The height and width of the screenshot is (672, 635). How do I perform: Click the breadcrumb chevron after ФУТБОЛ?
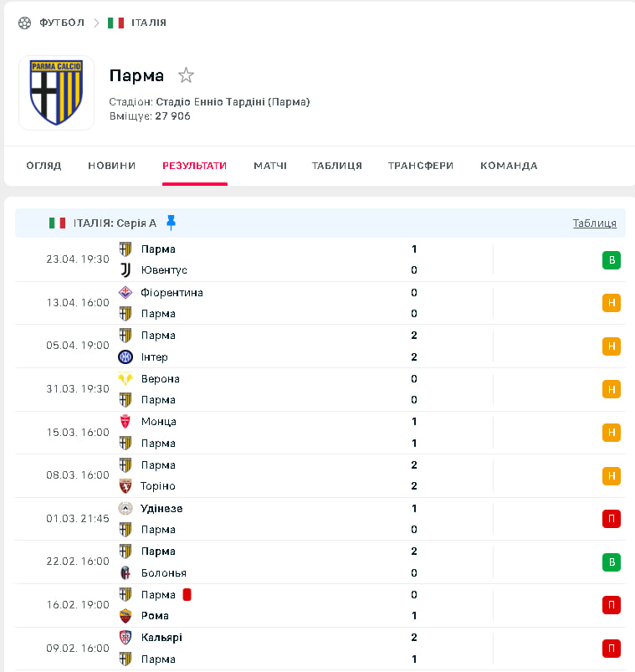coord(96,23)
